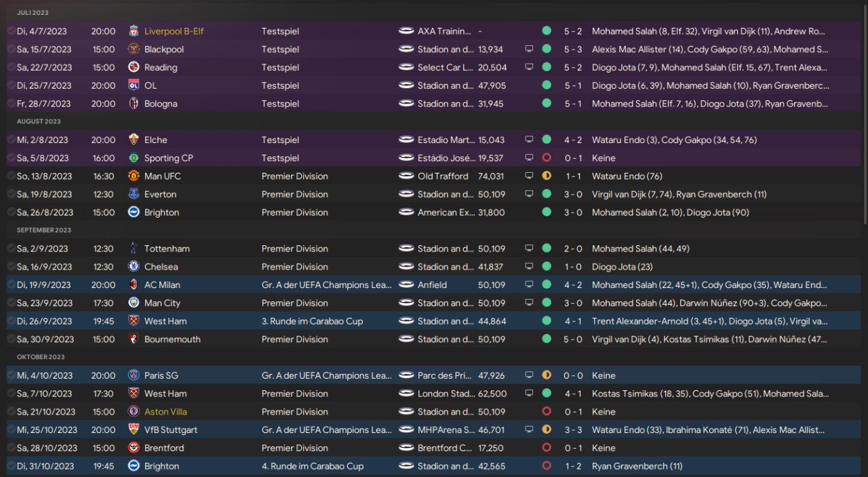Click scorers 'Diogo Jota (23)'

(x=623, y=267)
